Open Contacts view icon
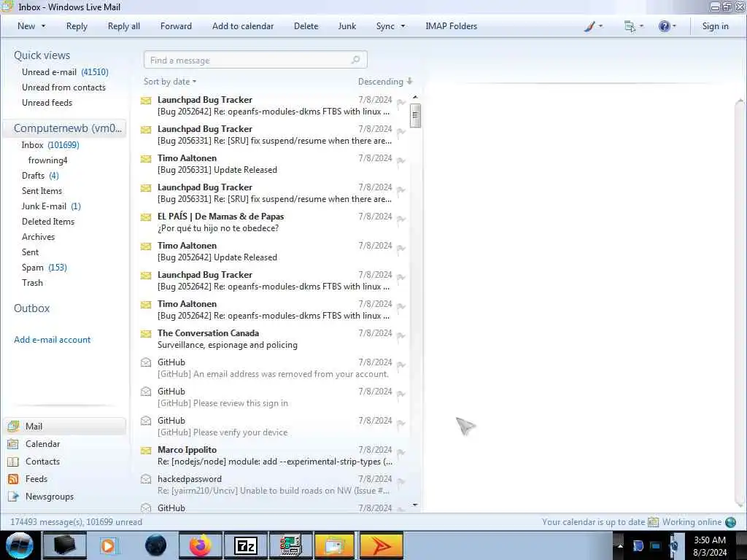This screenshot has height=560, width=747. [x=13, y=462]
